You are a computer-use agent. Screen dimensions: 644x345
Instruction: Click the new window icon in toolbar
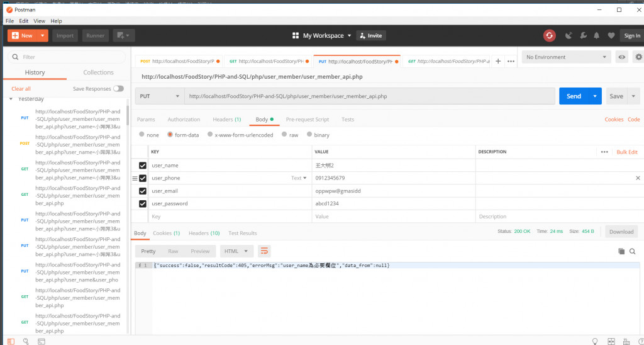[x=124, y=36]
